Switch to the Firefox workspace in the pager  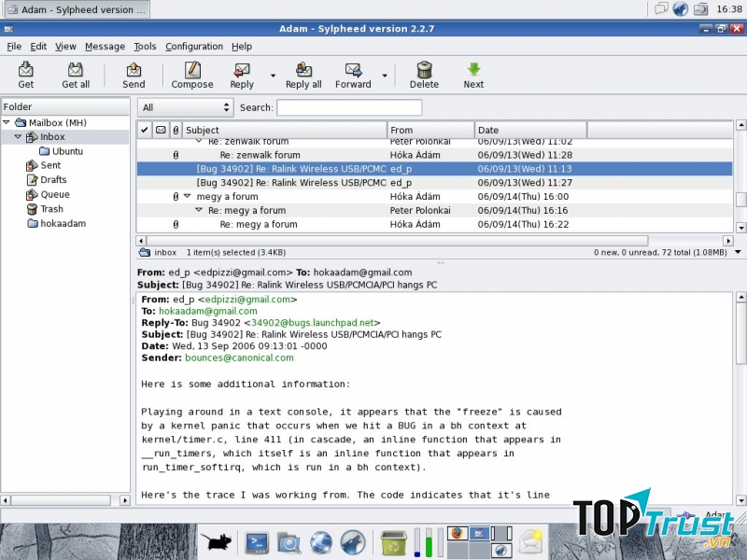[457, 533]
